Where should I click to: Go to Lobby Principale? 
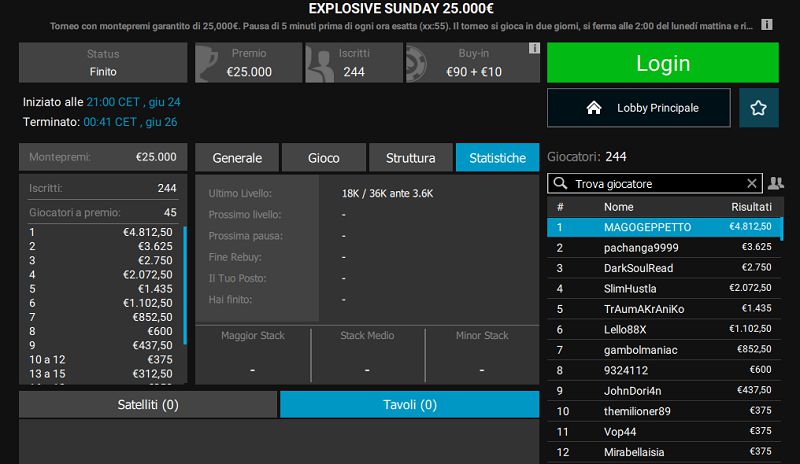[639, 108]
